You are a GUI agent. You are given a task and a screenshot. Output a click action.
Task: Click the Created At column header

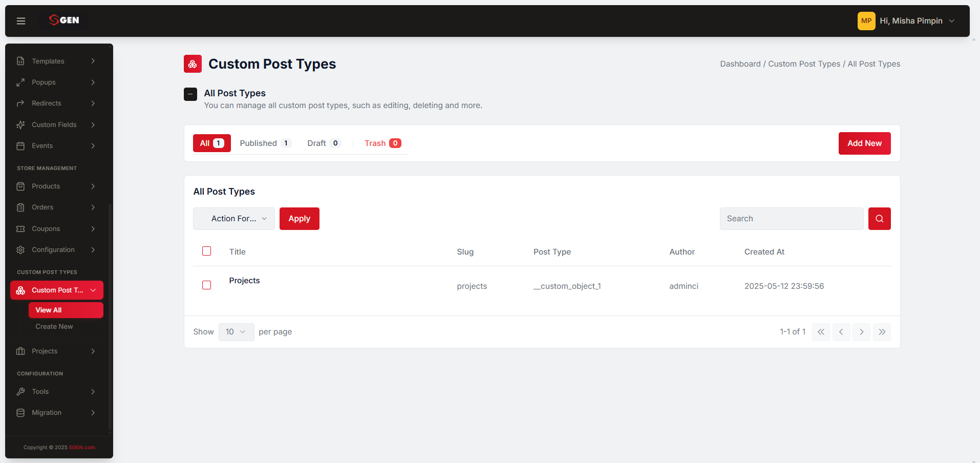click(x=764, y=252)
